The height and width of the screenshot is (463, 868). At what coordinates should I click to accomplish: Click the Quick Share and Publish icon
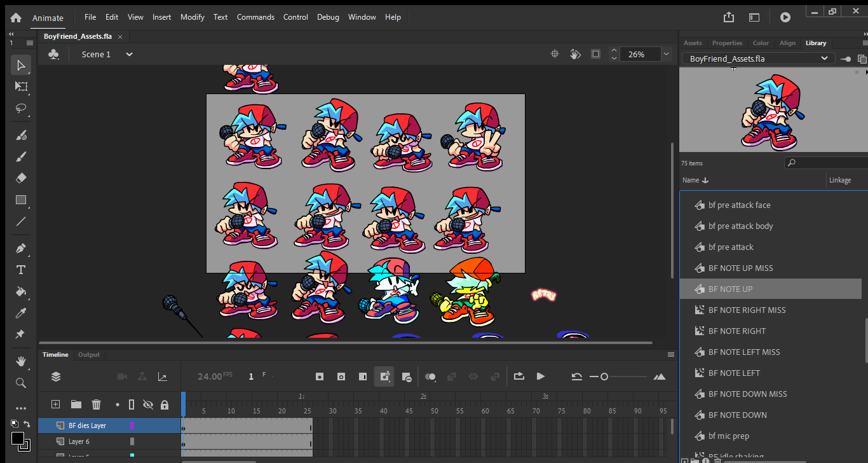click(729, 17)
